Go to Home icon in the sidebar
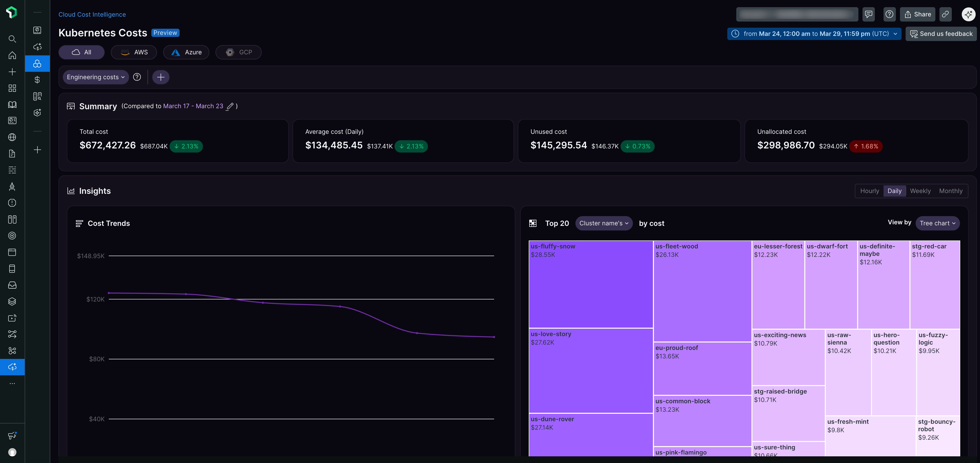980x463 pixels. [x=12, y=55]
